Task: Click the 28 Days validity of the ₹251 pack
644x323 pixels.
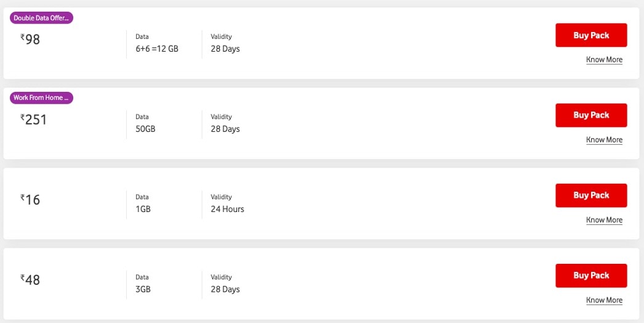Action: (225, 129)
